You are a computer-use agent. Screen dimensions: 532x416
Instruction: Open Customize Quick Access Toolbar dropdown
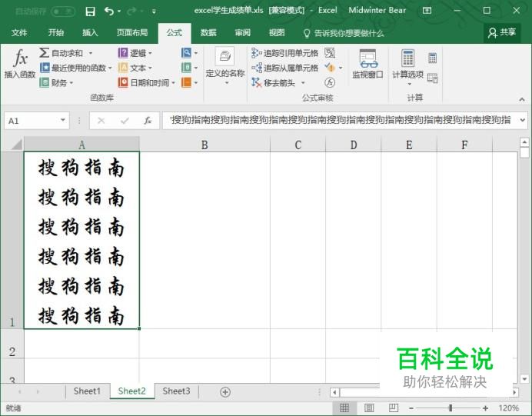(x=154, y=12)
